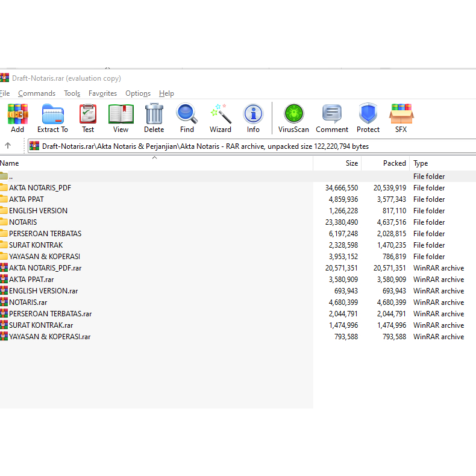Open the Commands menu

37,93
